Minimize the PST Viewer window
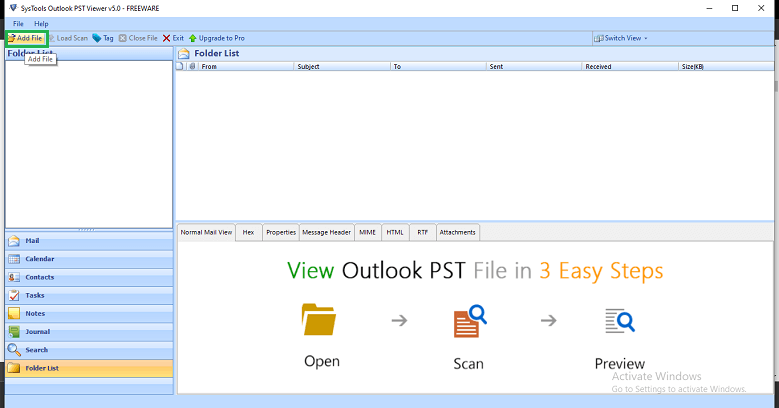The height and width of the screenshot is (408, 779). tap(709, 8)
